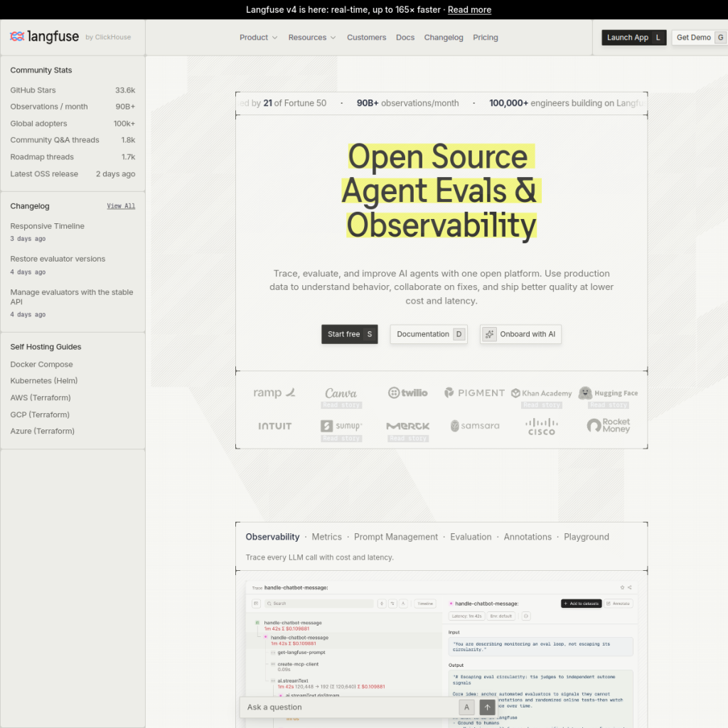
Task: Click the Pigment logo
Action: tap(474, 392)
